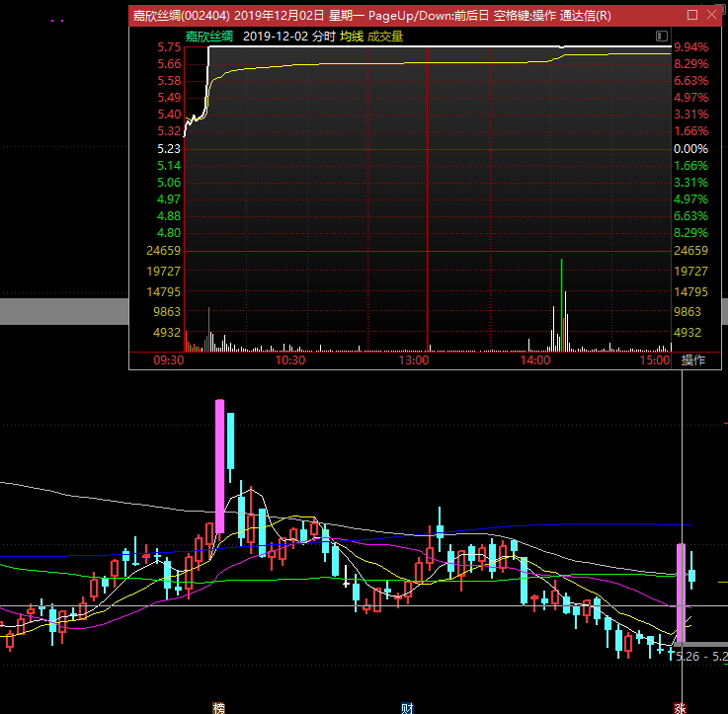Click the tall magenta candlestick bar on the left
This screenshot has height=714, width=728.
[x=220, y=454]
